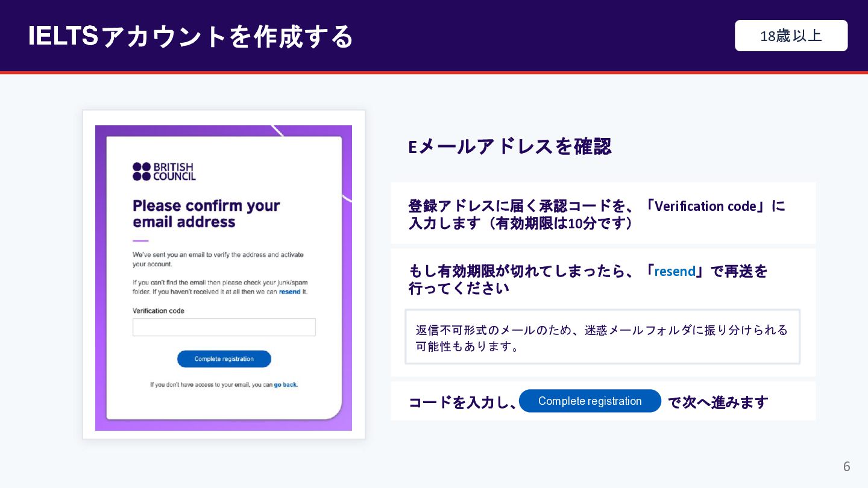Click Complete registration button in form
Viewport: 868px width, 488px height.
tap(224, 359)
